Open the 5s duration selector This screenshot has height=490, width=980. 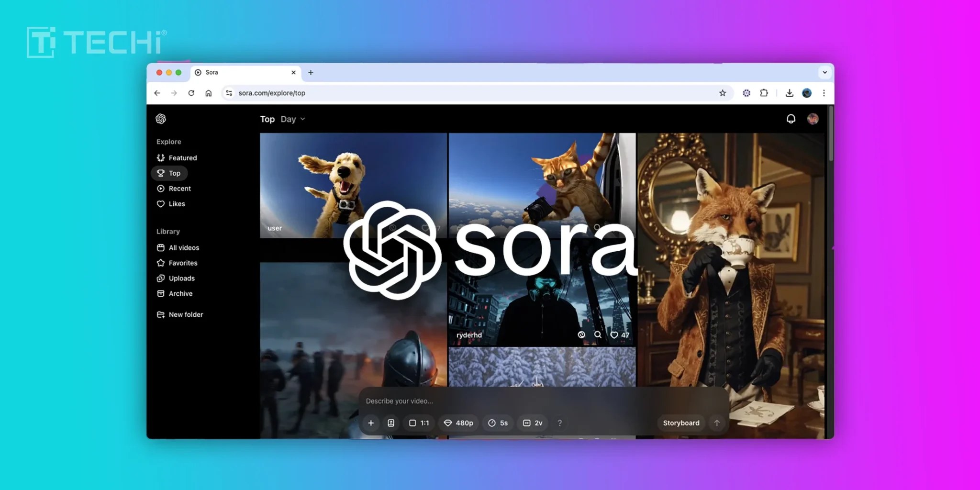(x=498, y=423)
